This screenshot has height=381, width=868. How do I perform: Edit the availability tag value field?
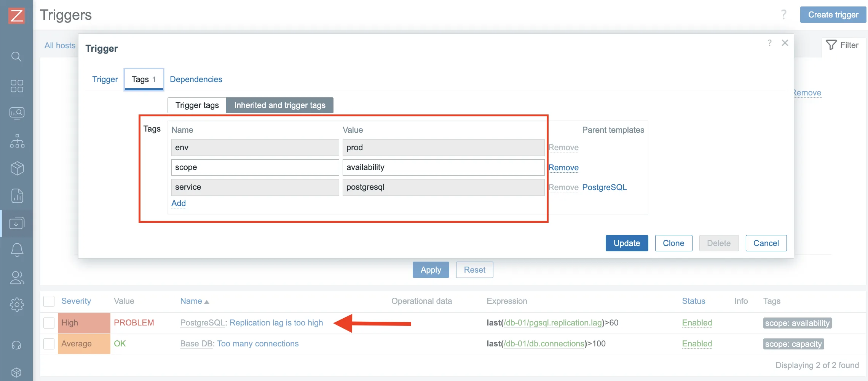(x=444, y=168)
